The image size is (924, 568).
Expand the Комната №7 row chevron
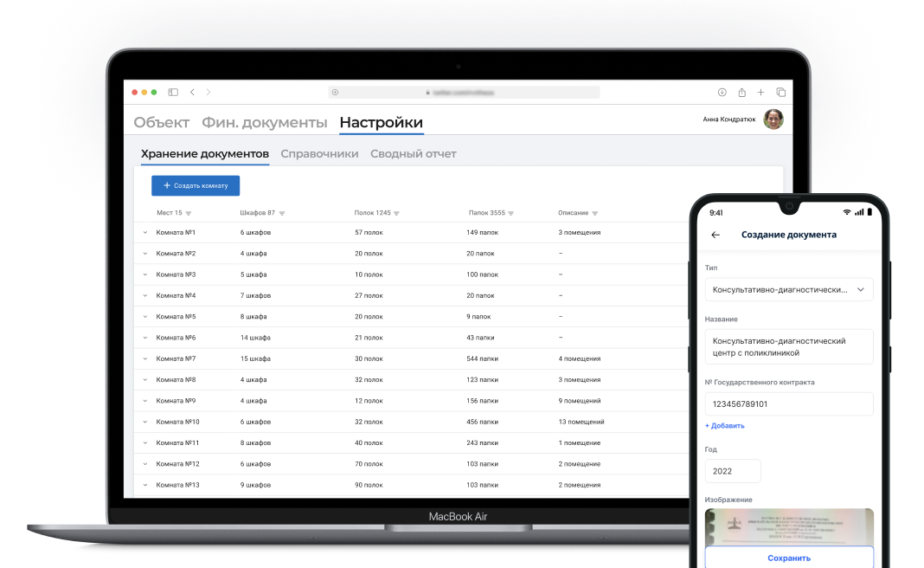pos(145,359)
